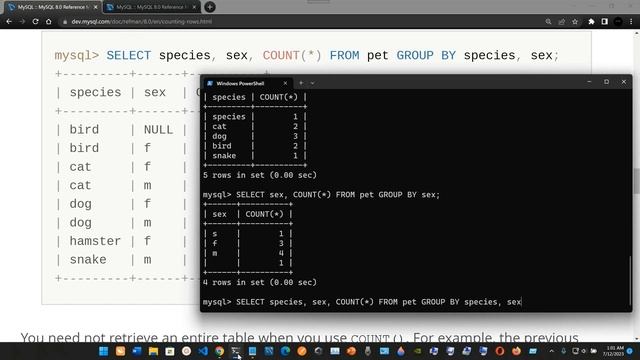Click the mysql prompt command line

point(362,302)
